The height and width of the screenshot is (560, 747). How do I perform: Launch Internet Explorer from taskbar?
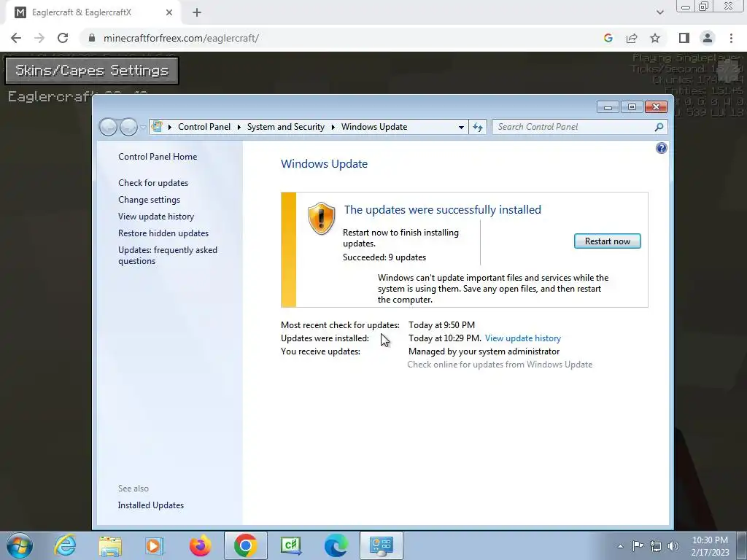65,545
